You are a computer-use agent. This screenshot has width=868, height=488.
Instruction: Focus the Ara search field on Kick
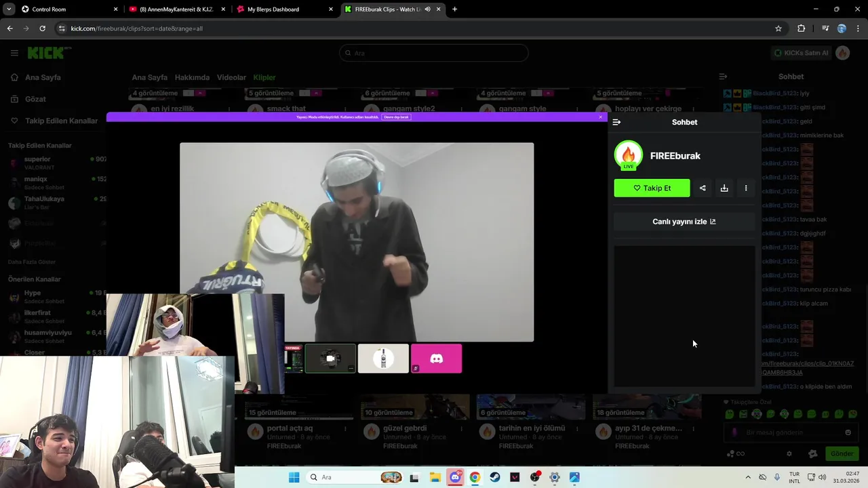[434, 53]
